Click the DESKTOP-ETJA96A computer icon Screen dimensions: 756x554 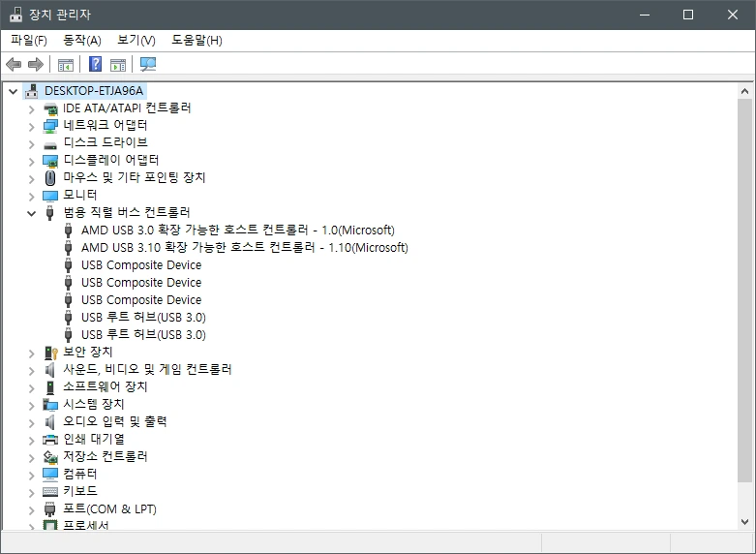pyautogui.click(x=32, y=91)
